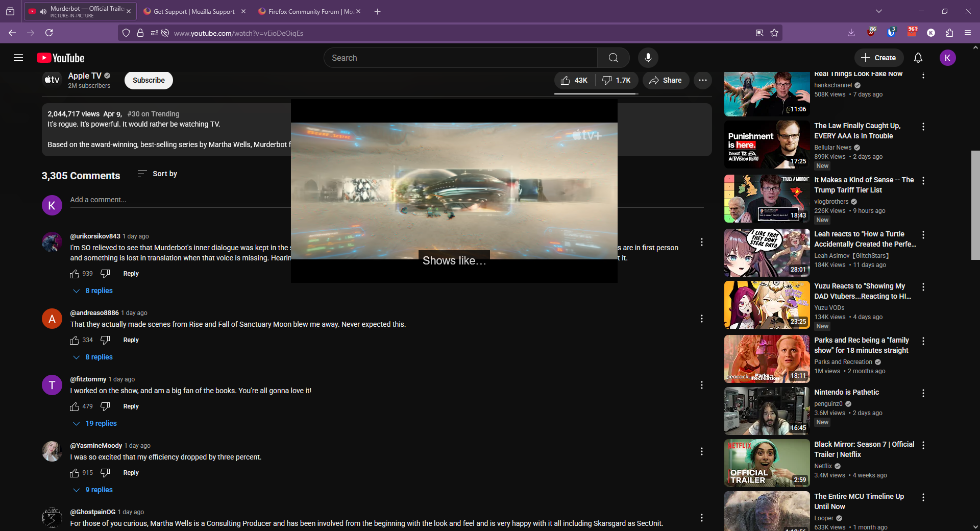Click the search magnifier button
The height and width of the screenshot is (531, 980).
613,58
